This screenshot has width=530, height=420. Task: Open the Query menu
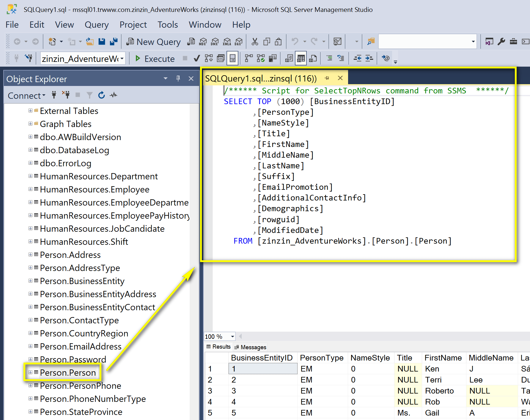tap(97, 25)
